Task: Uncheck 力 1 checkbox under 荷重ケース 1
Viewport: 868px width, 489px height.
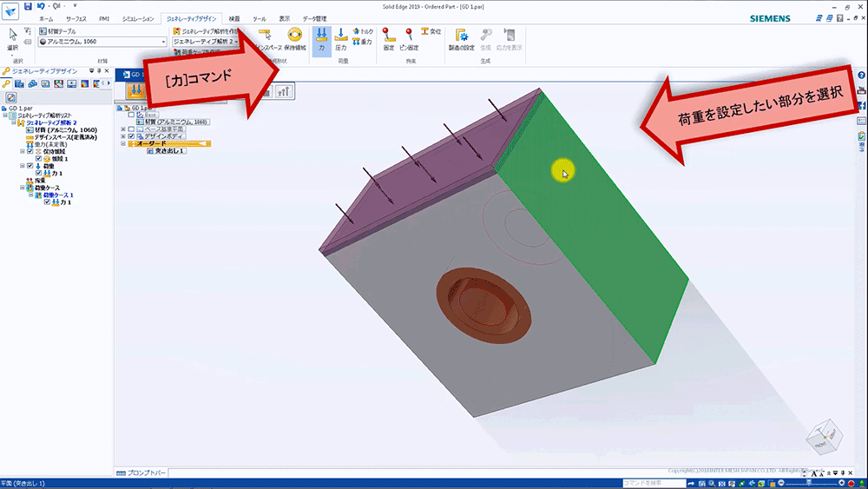Action: [x=47, y=202]
